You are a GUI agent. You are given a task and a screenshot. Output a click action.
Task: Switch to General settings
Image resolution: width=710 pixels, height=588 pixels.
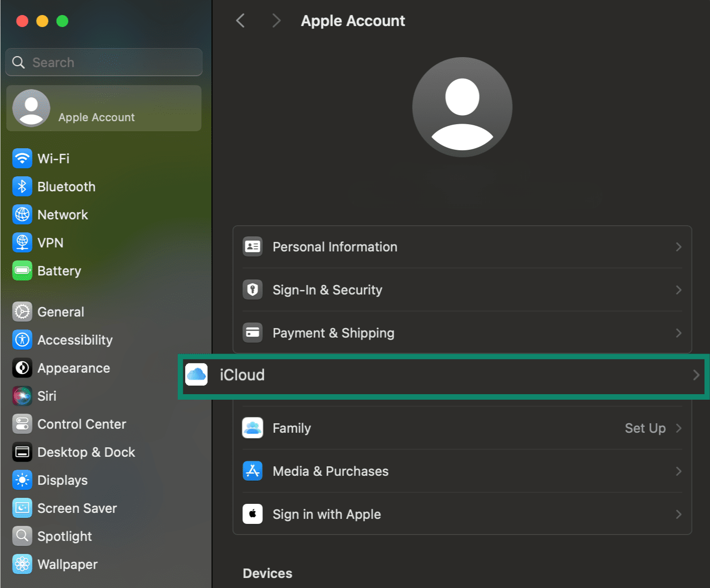[x=60, y=312]
